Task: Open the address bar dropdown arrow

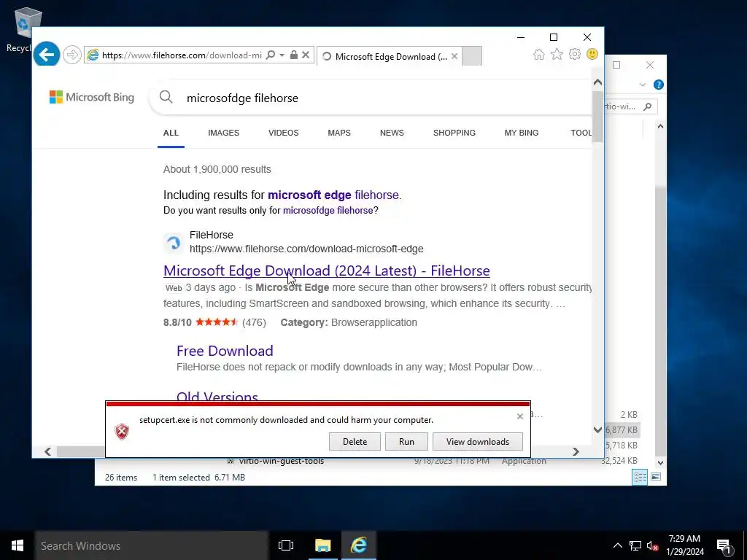Action: (282, 55)
